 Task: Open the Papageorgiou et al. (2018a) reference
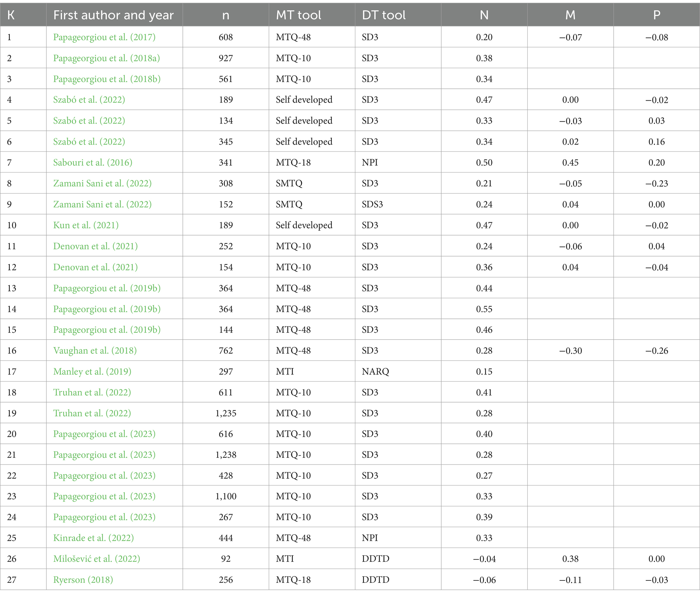106,58
